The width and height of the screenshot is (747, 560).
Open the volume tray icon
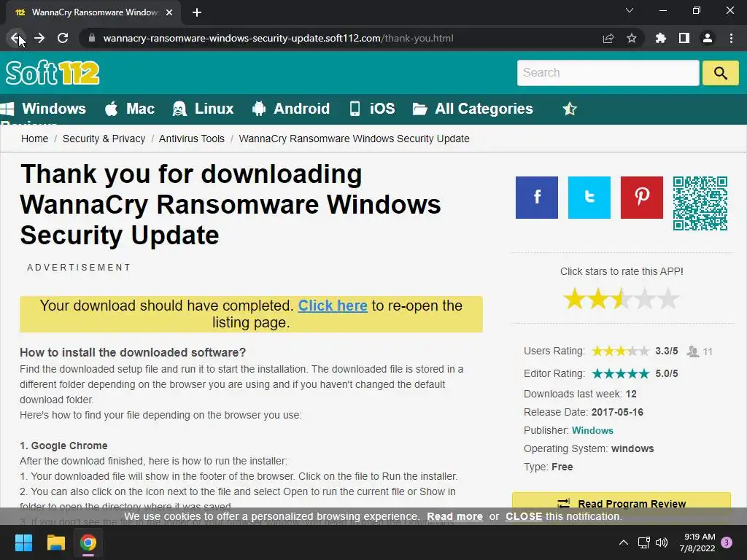[x=662, y=542]
